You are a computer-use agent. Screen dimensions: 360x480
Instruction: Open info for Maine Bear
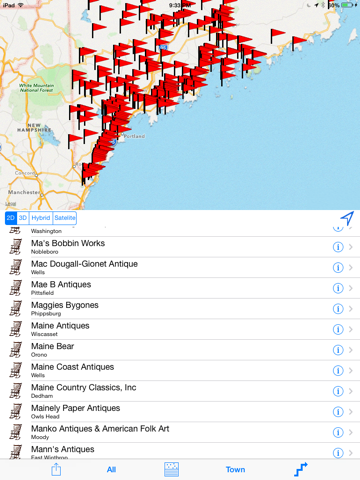tap(338, 350)
